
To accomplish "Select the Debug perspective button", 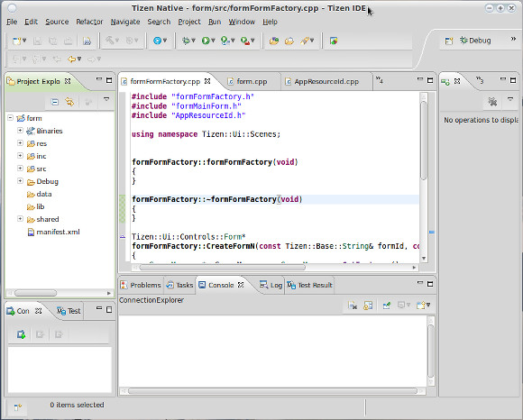I will (475, 41).
